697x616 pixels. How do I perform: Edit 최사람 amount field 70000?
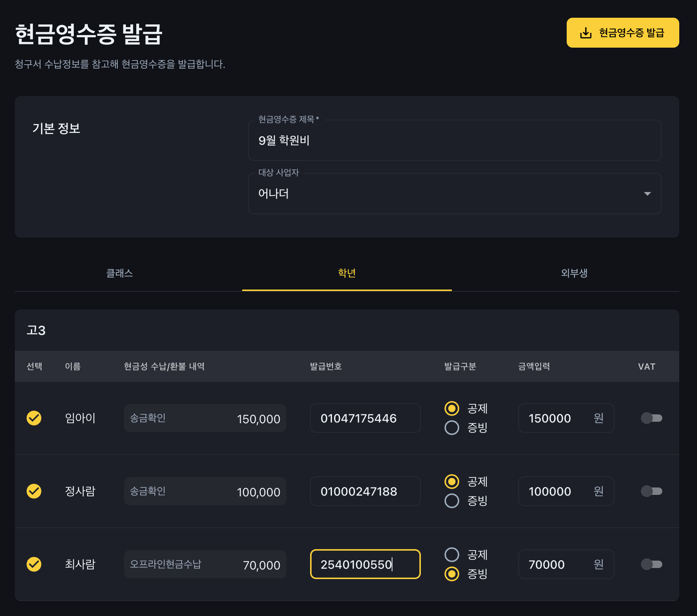click(x=566, y=564)
